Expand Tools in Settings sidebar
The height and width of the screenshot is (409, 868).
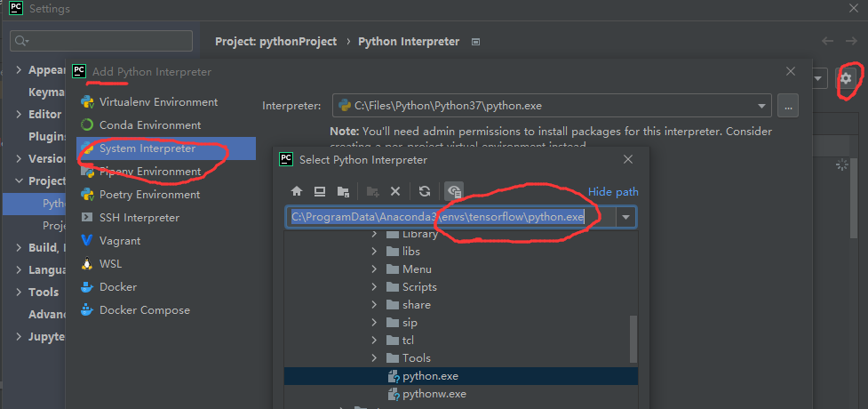click(x=20, y=292)
